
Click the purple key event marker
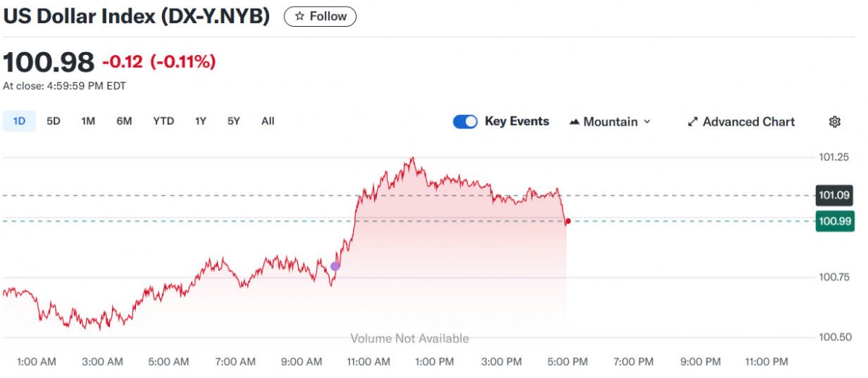(x=335, y=266)
